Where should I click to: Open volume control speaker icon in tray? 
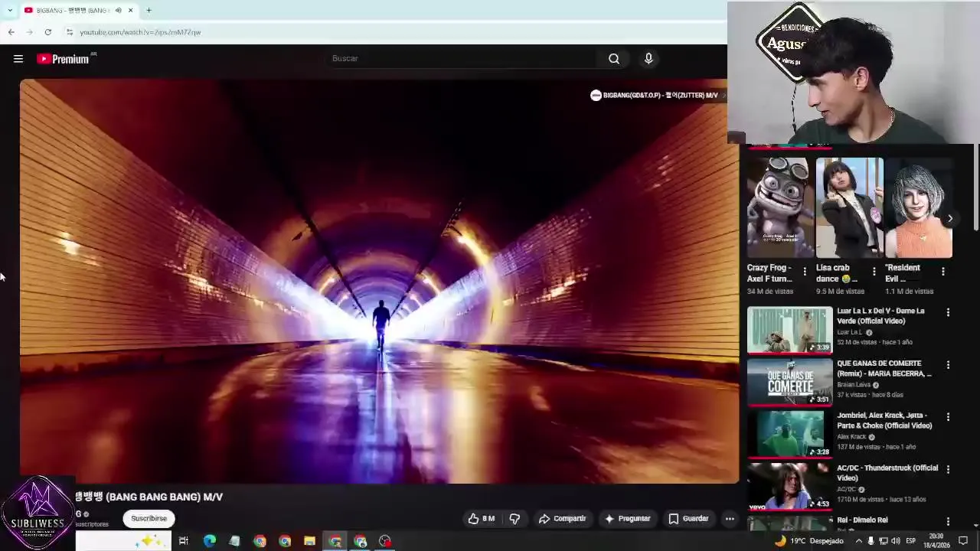coord(895,540)
